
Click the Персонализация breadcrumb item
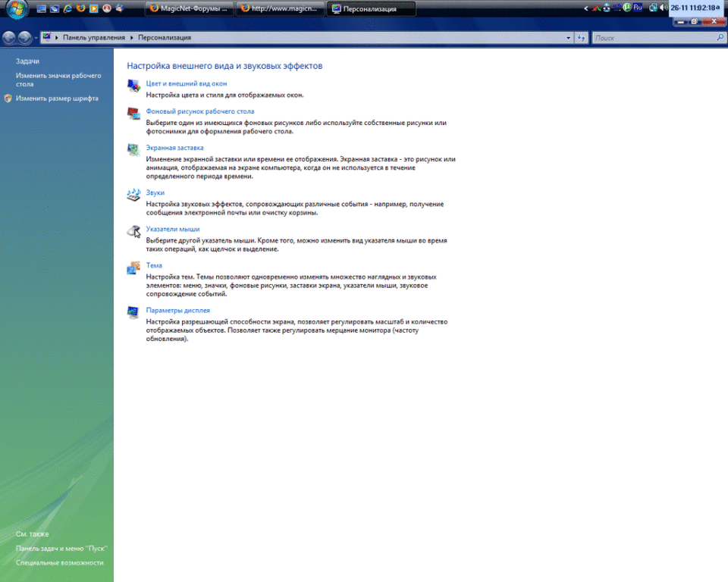(x=165, y=38)
